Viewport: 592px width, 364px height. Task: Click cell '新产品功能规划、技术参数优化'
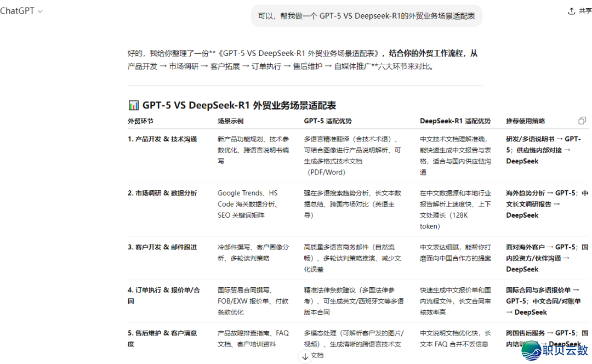click(x=253, y=150)
